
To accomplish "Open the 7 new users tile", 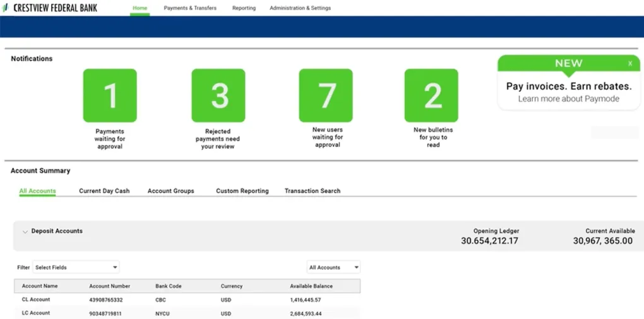I will point(326,95).
